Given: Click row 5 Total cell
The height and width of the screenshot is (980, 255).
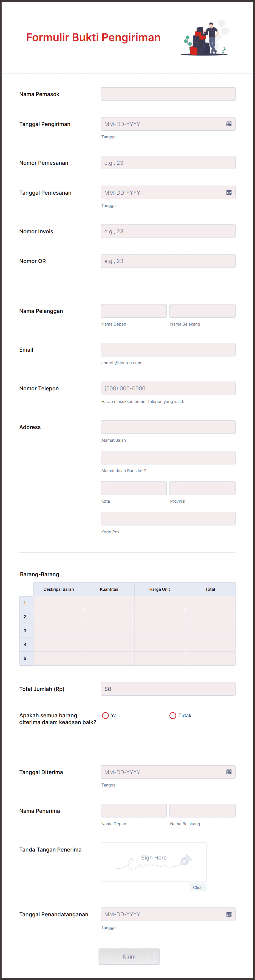Looking at the screenshot, I should (210, 659).
